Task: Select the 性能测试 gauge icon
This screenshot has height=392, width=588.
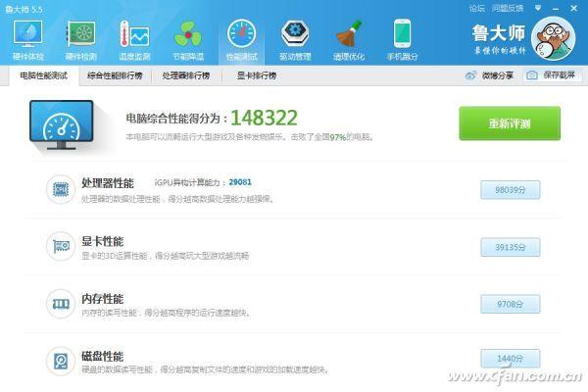Action: click(241, 34)
